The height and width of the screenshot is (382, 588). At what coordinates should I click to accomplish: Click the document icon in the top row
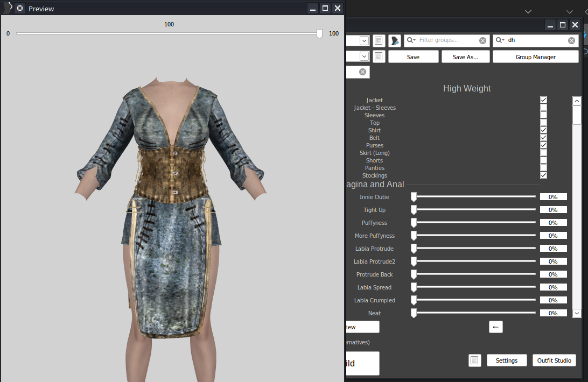pos(379,40)
